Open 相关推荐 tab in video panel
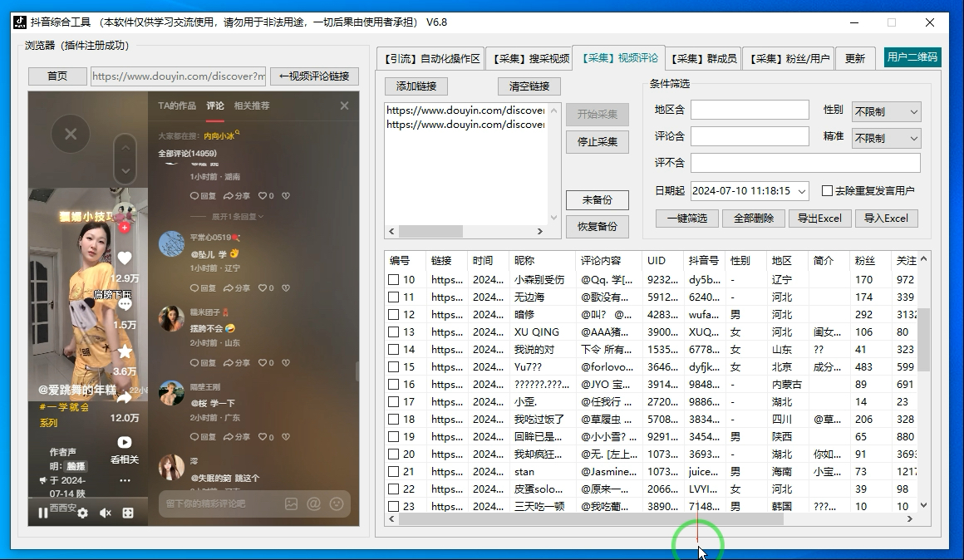964x560 pixels. (x=252, y=106)
